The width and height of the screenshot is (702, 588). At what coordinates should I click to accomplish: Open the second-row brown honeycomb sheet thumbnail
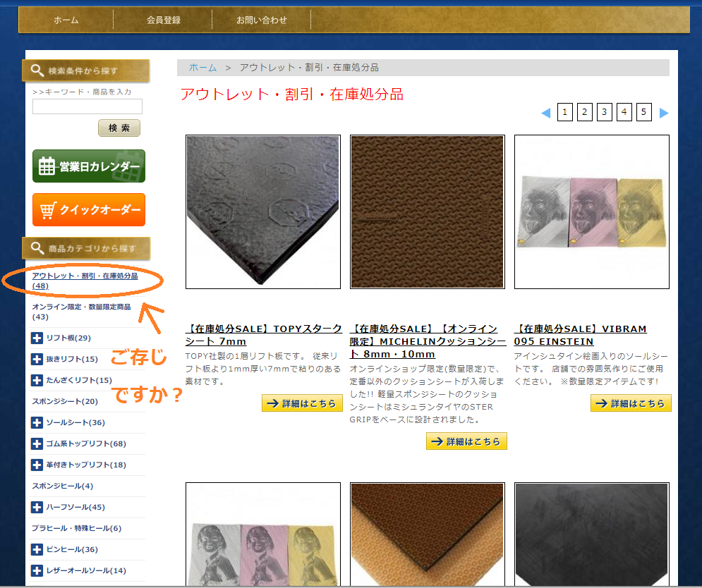428,534
